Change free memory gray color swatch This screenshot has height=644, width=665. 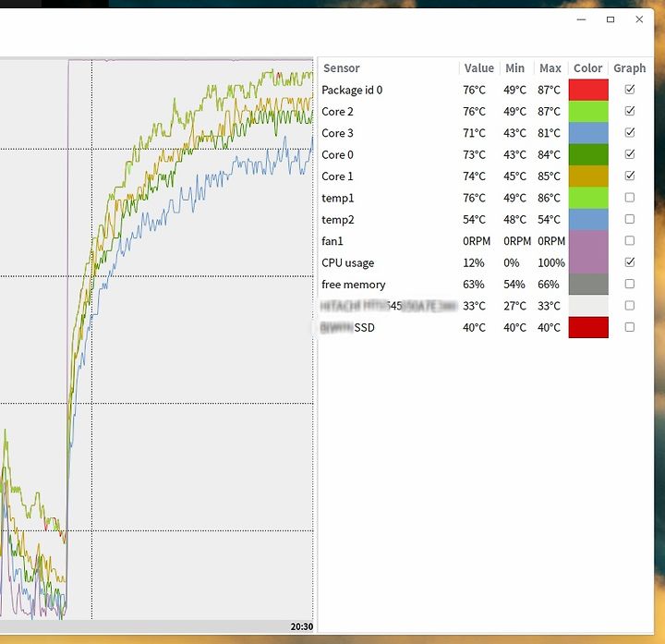588,285
